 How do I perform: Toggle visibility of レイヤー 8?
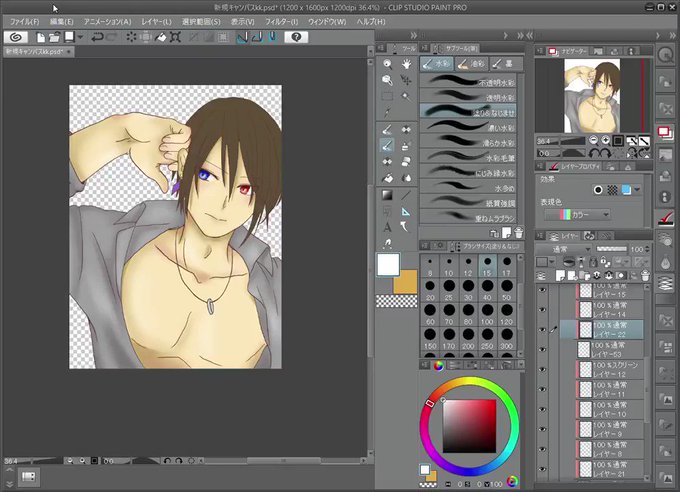point(543,449)
